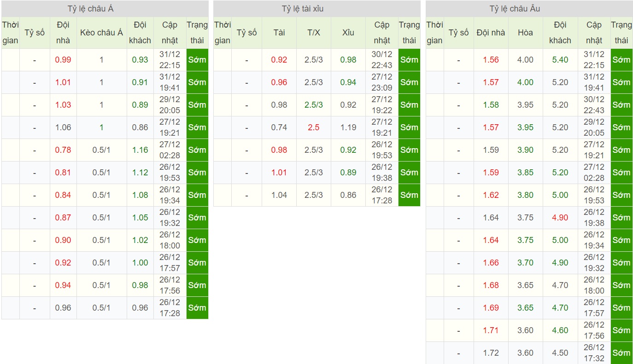The image size is (633, 364).
Task: Click the away odds value 1.05
Action: tap(140, 218)
